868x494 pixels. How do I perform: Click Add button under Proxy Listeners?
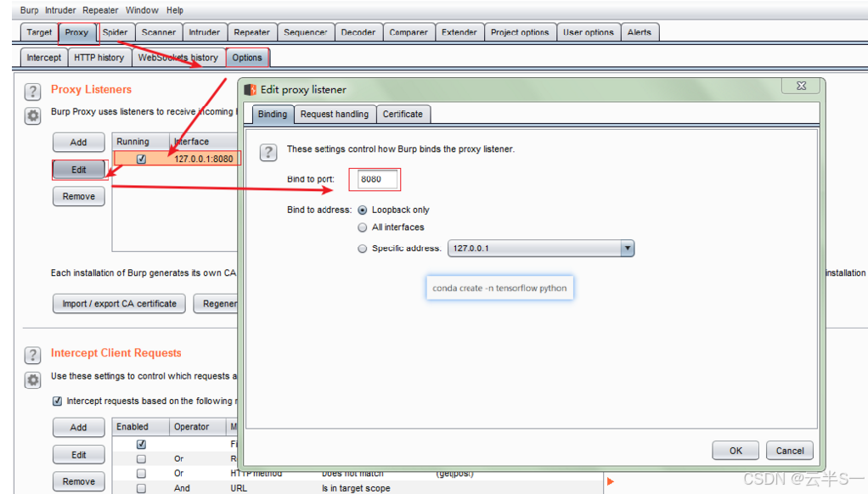click(79, 142)
